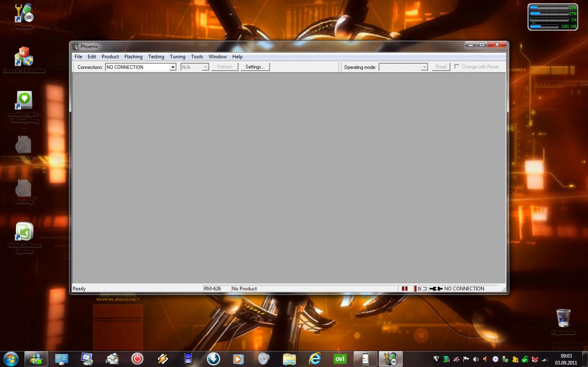This screenshot has width=588, height=367.
Task: Expand the N/A dropdown
Action: [206, 67]
